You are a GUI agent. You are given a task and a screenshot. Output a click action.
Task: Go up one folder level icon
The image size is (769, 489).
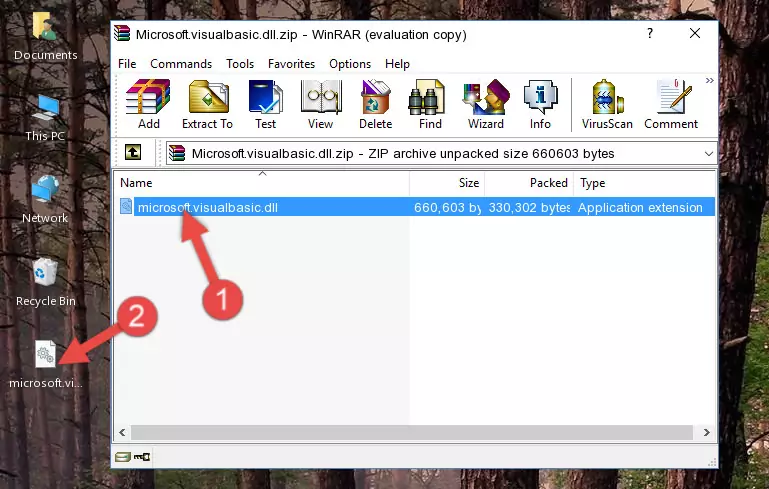tap(133, 153)
